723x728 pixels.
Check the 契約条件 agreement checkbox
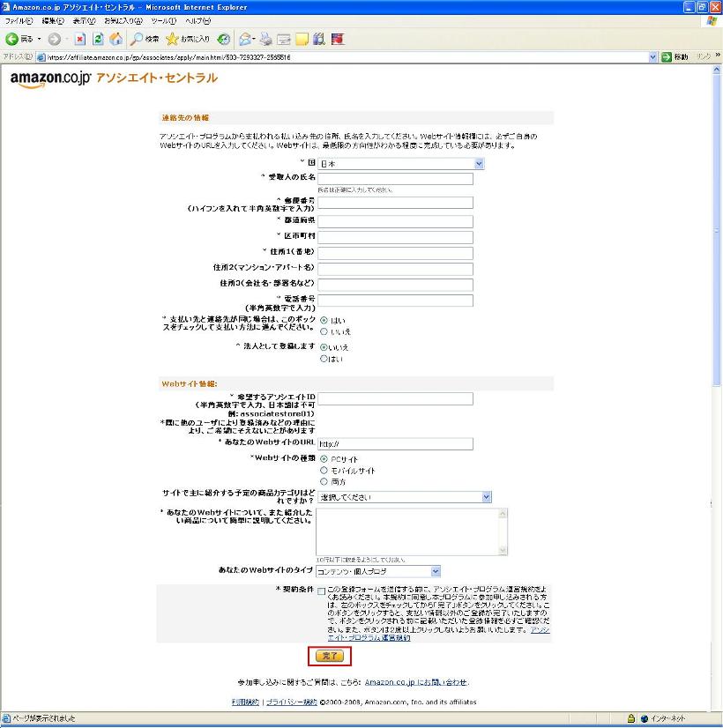[321, 591]
